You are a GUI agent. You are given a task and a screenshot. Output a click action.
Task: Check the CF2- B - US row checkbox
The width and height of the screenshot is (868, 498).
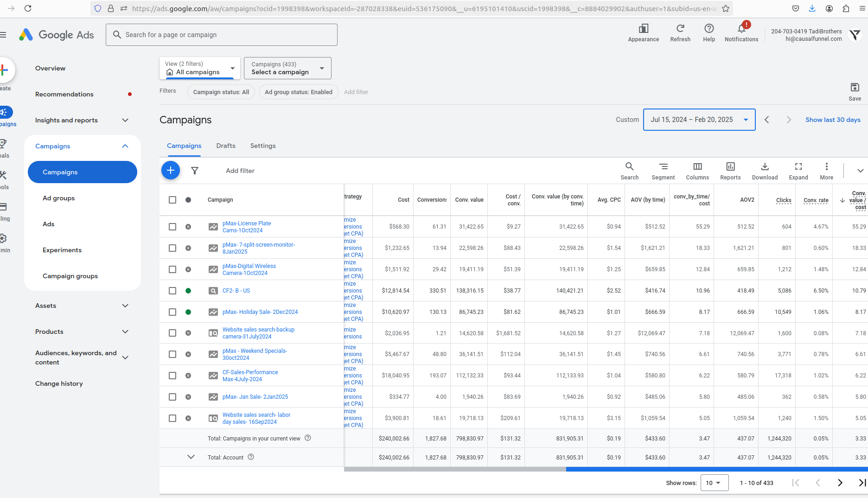pos(172,291)
